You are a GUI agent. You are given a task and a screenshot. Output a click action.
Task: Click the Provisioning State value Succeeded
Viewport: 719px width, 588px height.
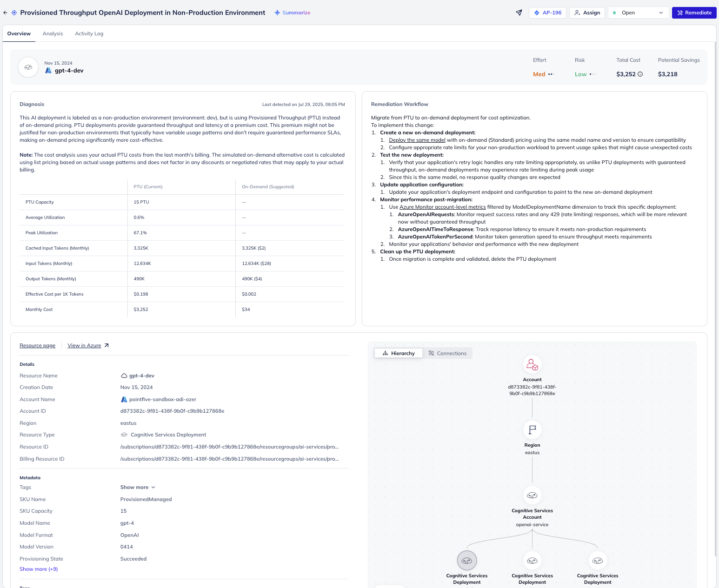133,559
